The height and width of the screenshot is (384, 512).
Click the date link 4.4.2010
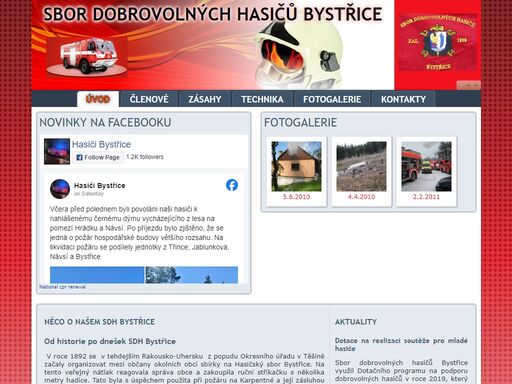(361, 197)
